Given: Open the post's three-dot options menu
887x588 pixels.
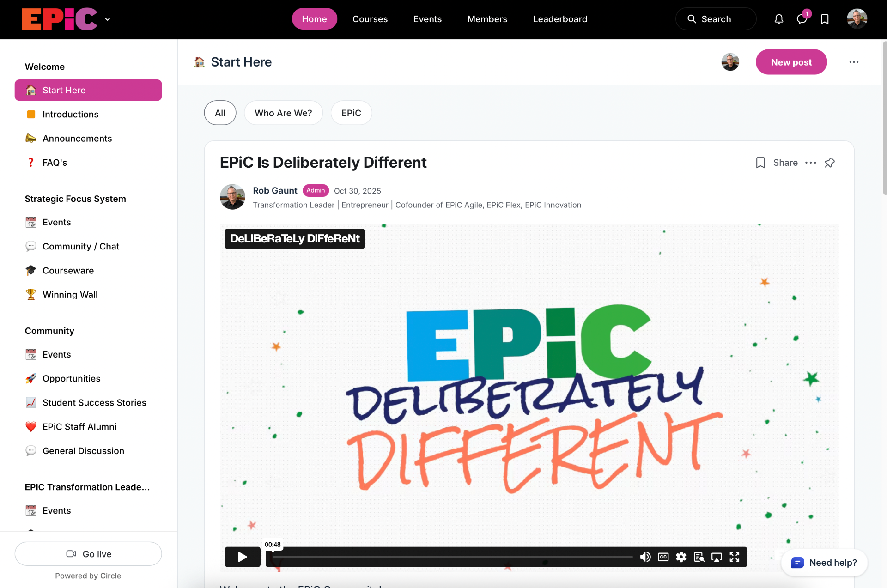Looking at the screenshot, I should point(811,163).
